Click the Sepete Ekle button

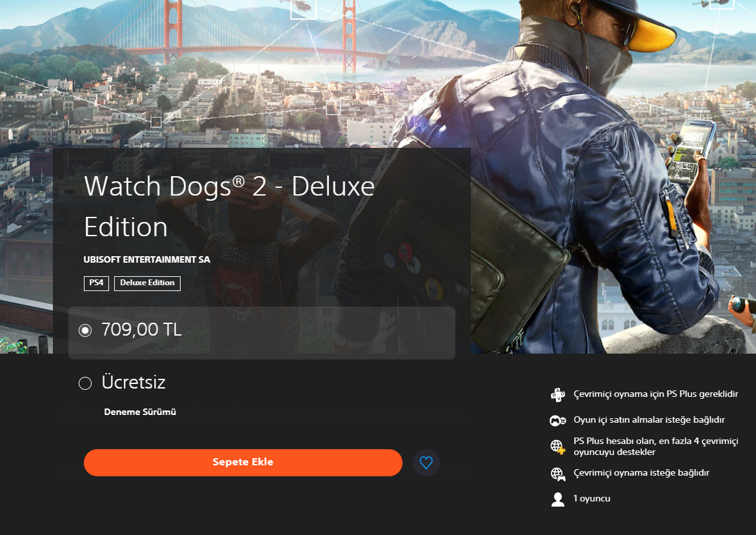pyautogui.click(x=243, y=463)
